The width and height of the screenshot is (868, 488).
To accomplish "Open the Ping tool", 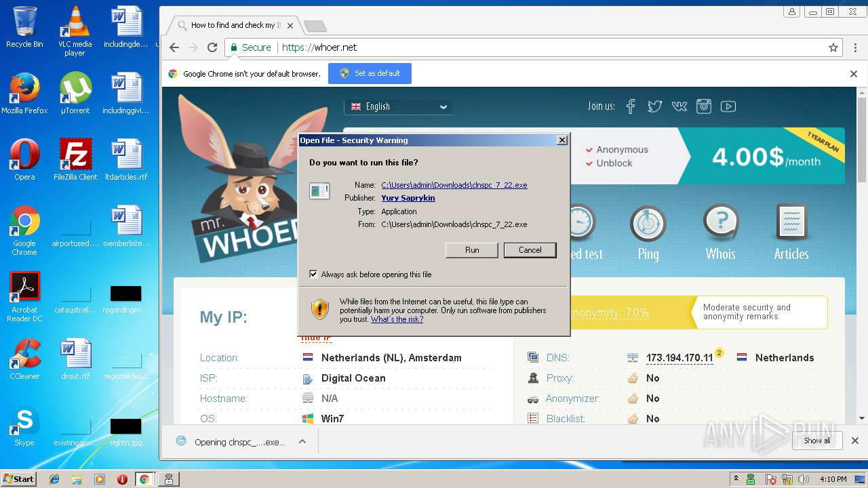I will click(x=648, y=234).
